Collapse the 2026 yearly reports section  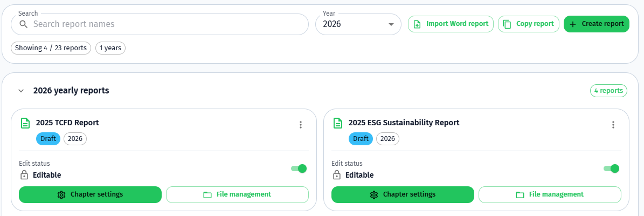point(22,91)
